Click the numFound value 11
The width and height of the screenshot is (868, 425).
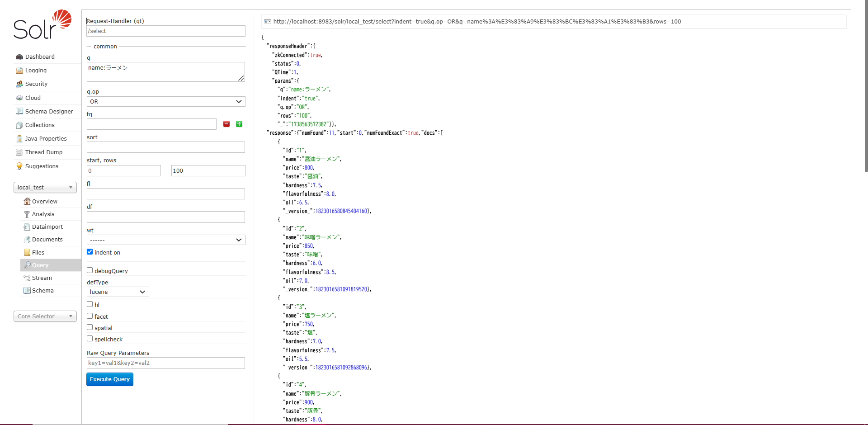331,133
